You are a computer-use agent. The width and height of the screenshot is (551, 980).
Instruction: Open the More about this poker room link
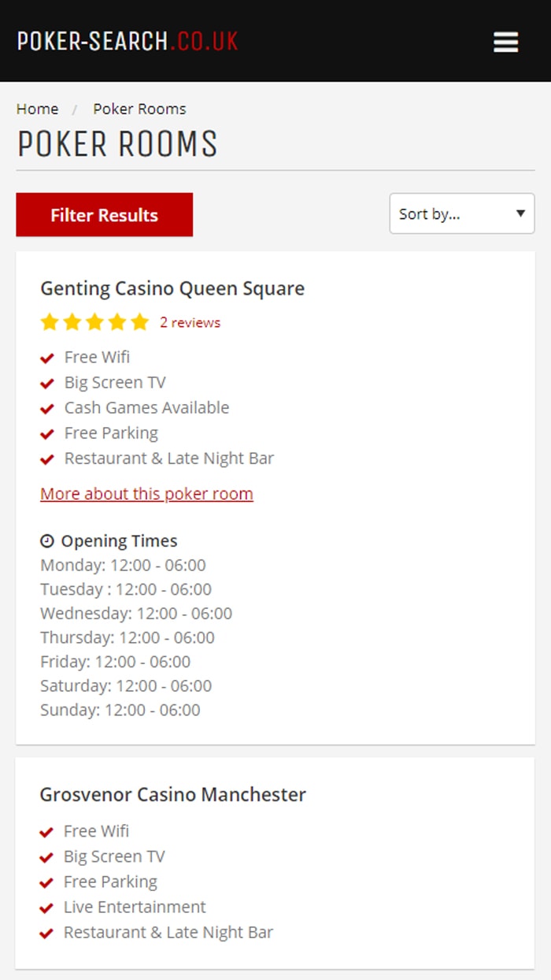146,494
